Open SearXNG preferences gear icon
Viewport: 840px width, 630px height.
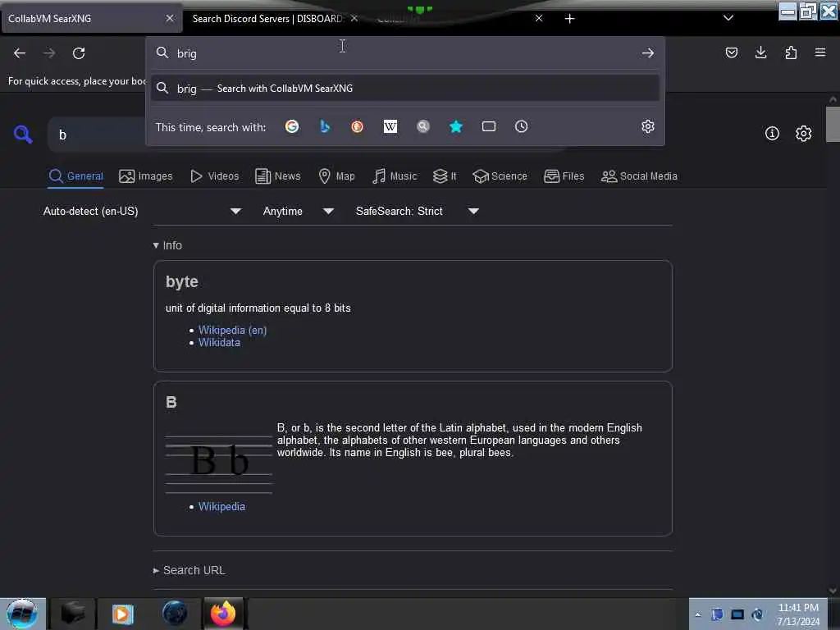click(x=804, y=134)
